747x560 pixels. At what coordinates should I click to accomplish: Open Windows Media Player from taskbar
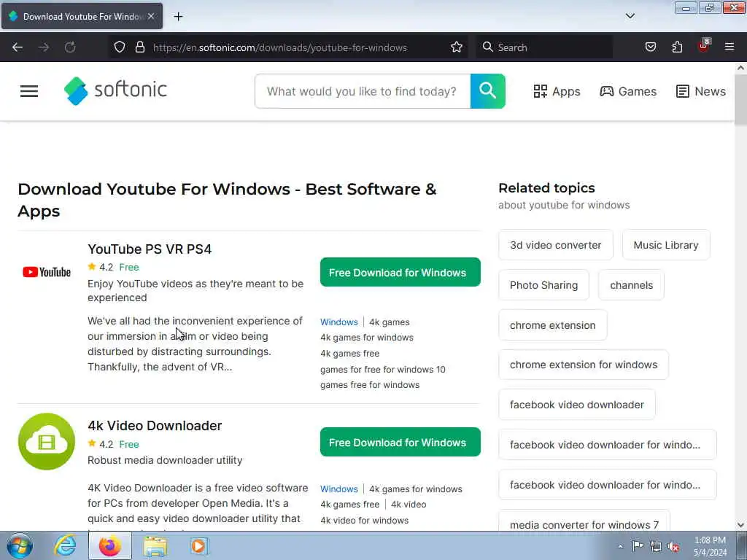198,545
